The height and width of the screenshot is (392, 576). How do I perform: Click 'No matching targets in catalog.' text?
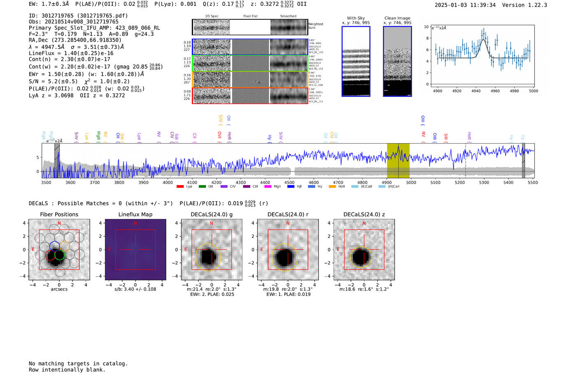point(78,364)
